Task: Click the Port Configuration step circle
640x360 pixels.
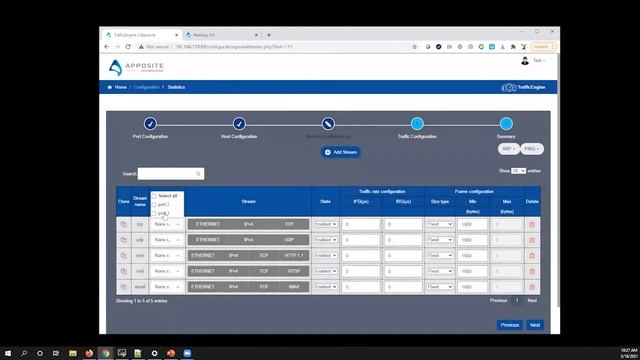Action: click(150, 123)
